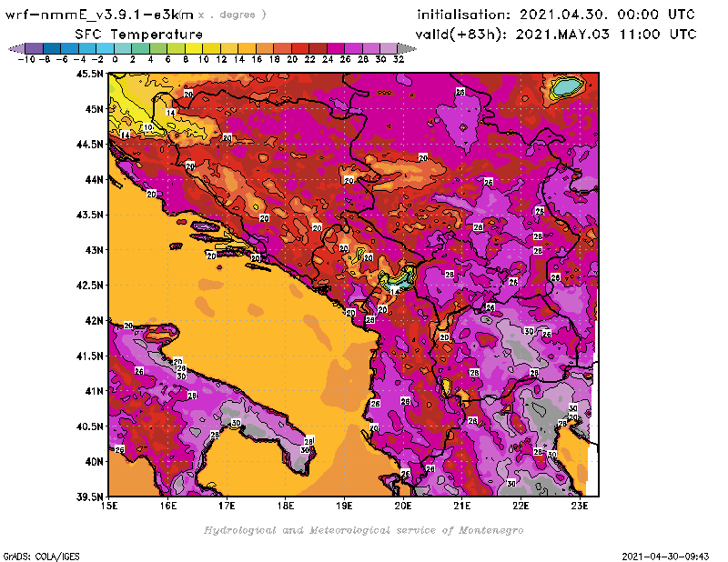
Task: Click the legend swatch between 10 and 12
Action: (x=211, y=48)
